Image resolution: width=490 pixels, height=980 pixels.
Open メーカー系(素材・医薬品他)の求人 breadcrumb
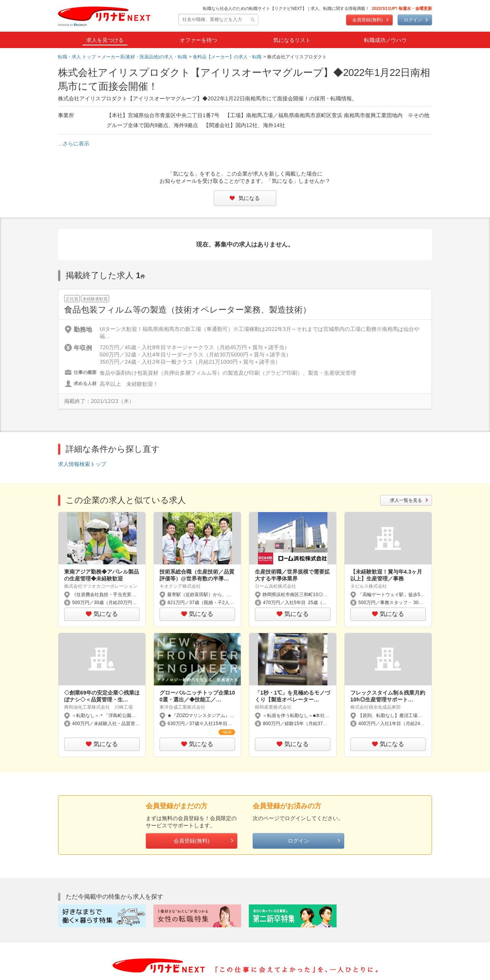[144, 57]
